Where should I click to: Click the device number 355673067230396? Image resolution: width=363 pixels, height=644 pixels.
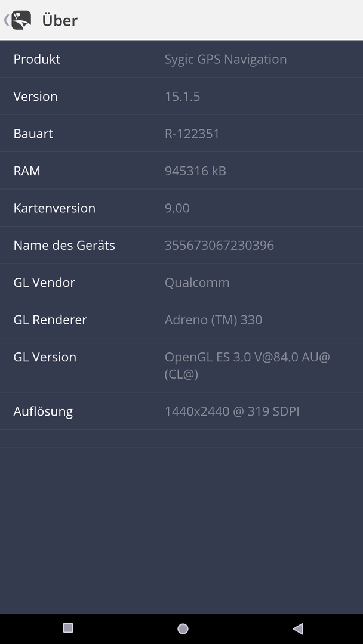219,245
